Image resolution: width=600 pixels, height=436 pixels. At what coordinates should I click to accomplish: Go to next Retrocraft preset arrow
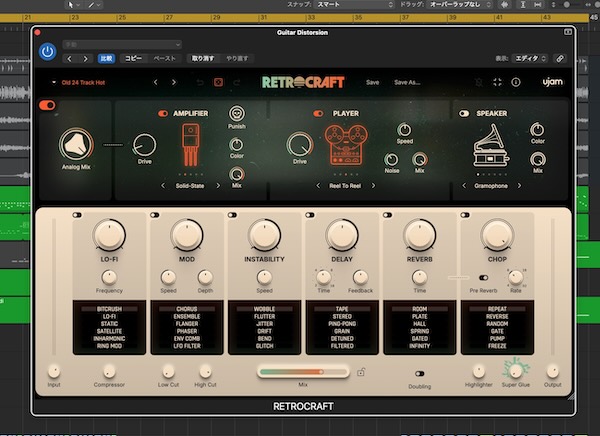174,82
